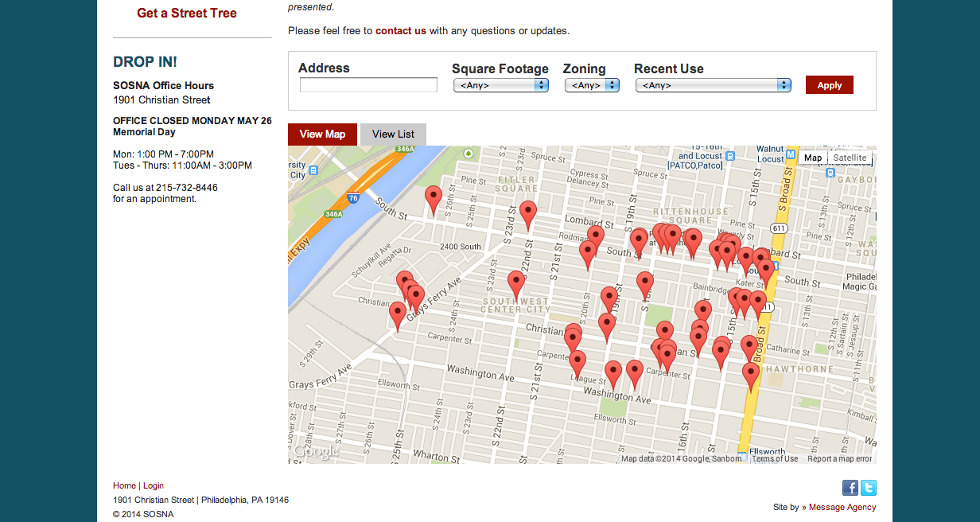Viewport: 980px width, 522px height.
Task: Open the Get a Street Tree link
Action: [x=187, y=13]
